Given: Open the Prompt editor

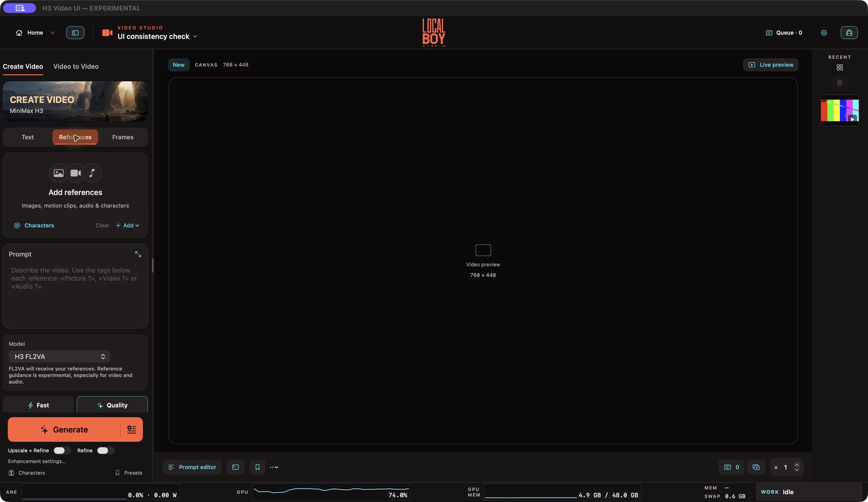Looking at the screenshot, I should (192, 467).
